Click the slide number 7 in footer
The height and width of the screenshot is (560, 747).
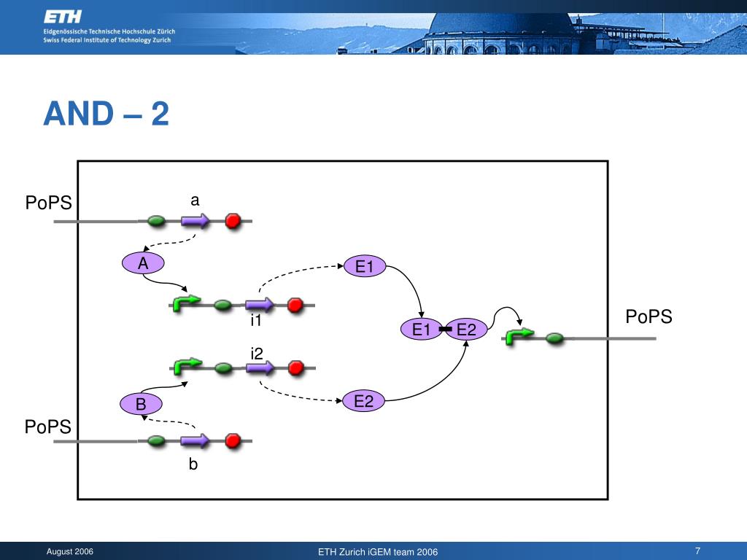click(698, 551)
